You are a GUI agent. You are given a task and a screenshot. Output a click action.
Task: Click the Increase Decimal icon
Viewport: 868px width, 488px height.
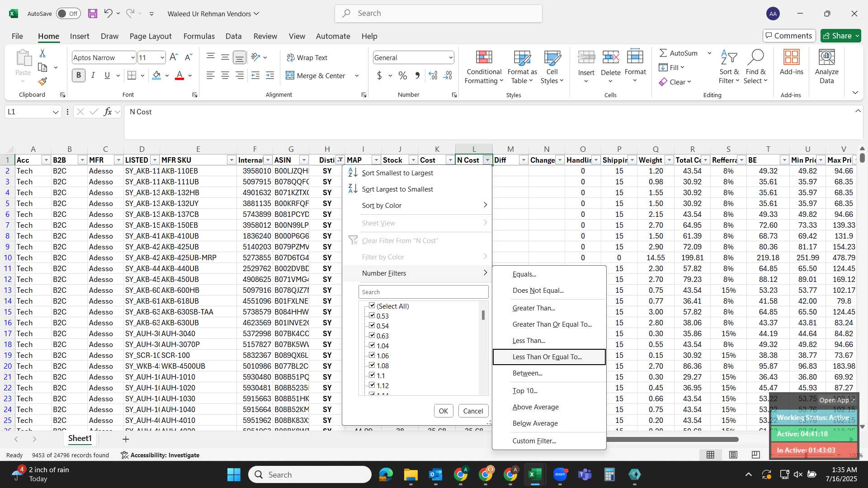[x=433, y=75]
